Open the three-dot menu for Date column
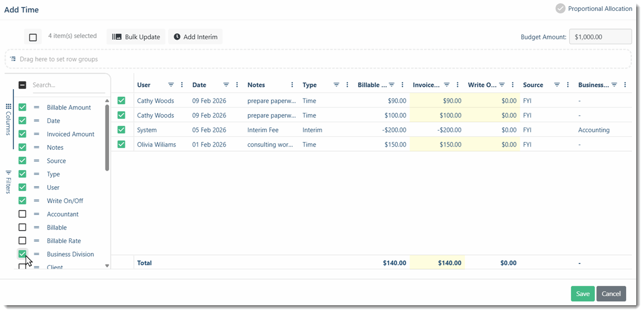Viewport: 644px width, 313px height. click(237, 85)
